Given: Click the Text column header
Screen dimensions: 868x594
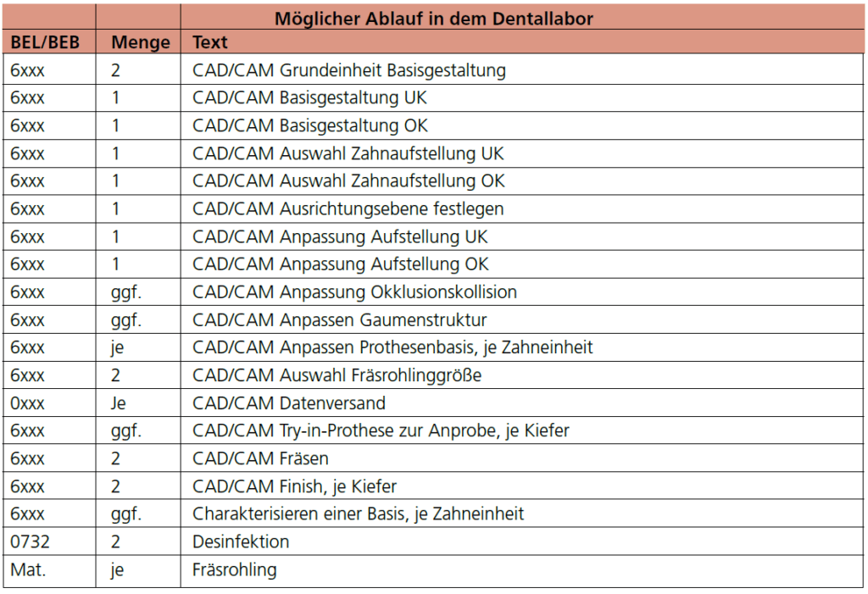Looking at the screenshot, I should click(x=210, y=42).
